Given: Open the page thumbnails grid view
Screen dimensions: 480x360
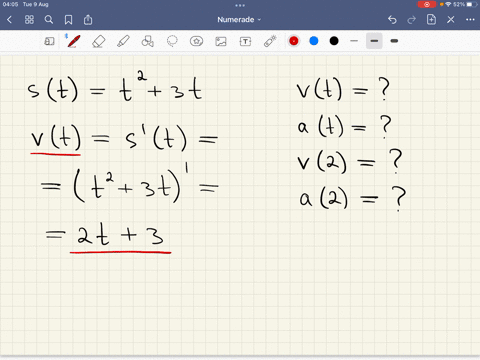Looking at the screenshot, I should pyautogui.click(x=29, y=20).
